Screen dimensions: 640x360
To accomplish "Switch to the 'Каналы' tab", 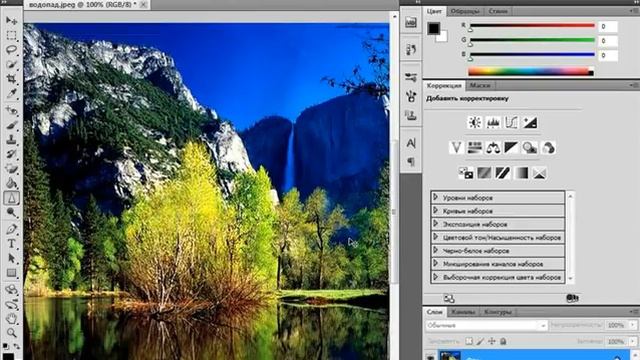I will coord(463,312).
